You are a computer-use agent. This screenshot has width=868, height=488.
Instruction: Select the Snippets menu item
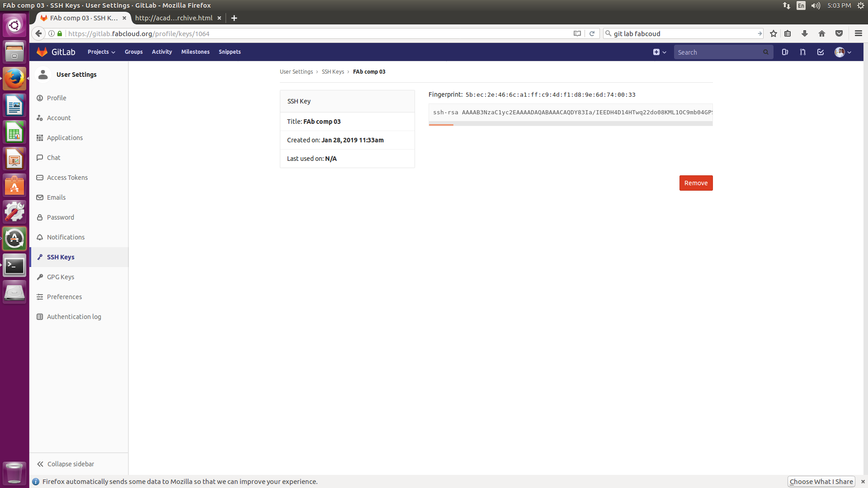tap(229, 52)
